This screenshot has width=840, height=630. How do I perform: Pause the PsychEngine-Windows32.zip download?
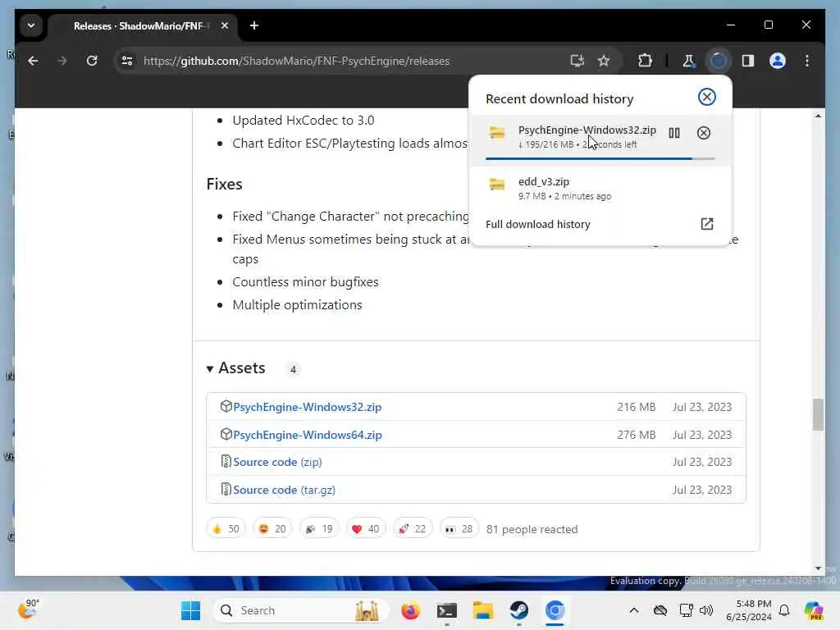674,133
